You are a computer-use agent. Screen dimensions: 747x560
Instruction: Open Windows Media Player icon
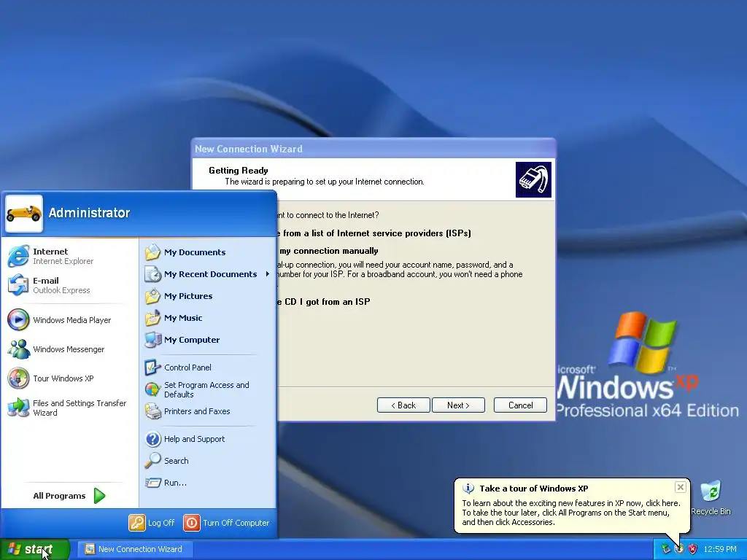18,319
